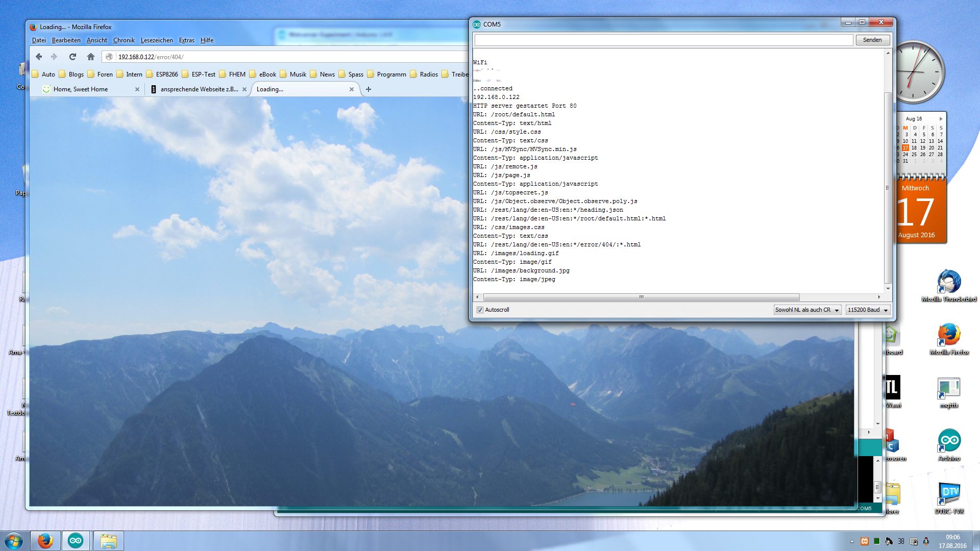Screen dimensions: 980x551
Task: Go forward with Firefox forward arrow
Action: [54, 57]
